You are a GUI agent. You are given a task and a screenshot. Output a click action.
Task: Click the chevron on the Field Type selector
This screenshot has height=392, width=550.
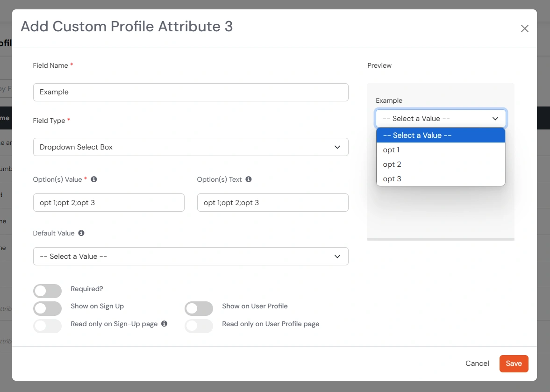337,147
